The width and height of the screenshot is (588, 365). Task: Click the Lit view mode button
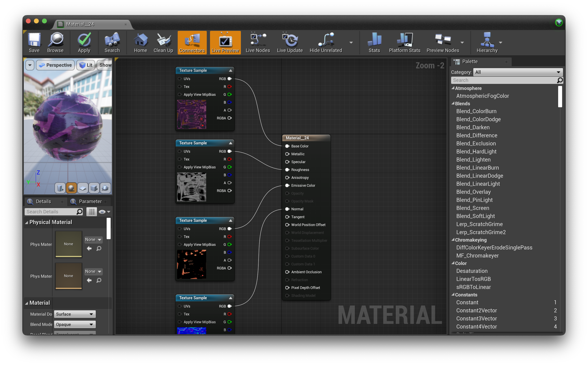point(86,65)
